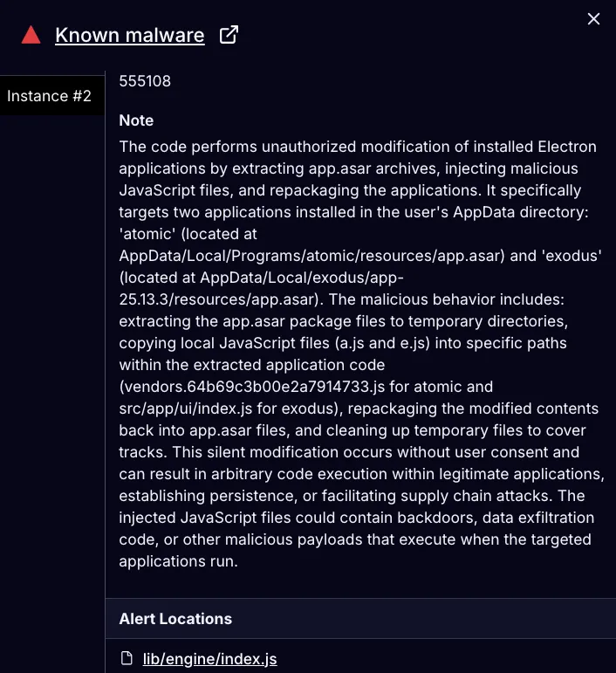The width and height of the screenshot is (616, 673).
Task: Select the Instance #2 tab
Action: coord(50,96)
